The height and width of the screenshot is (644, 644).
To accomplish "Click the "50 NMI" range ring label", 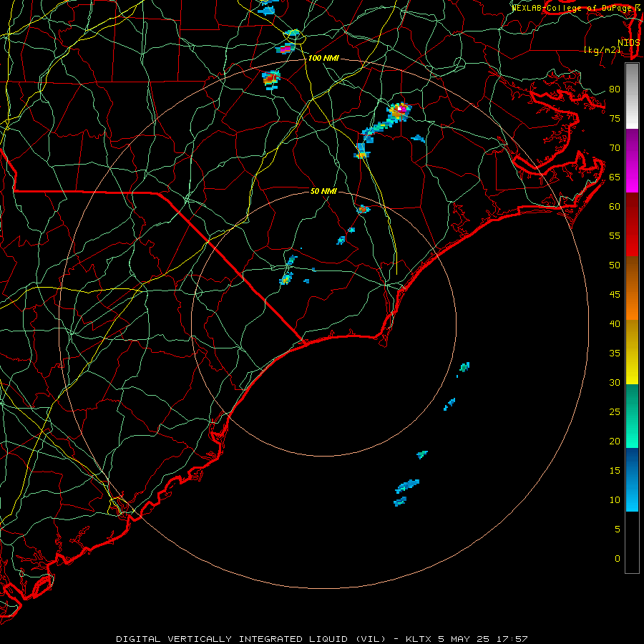I will pyautogui.click(x=323, y=191).
